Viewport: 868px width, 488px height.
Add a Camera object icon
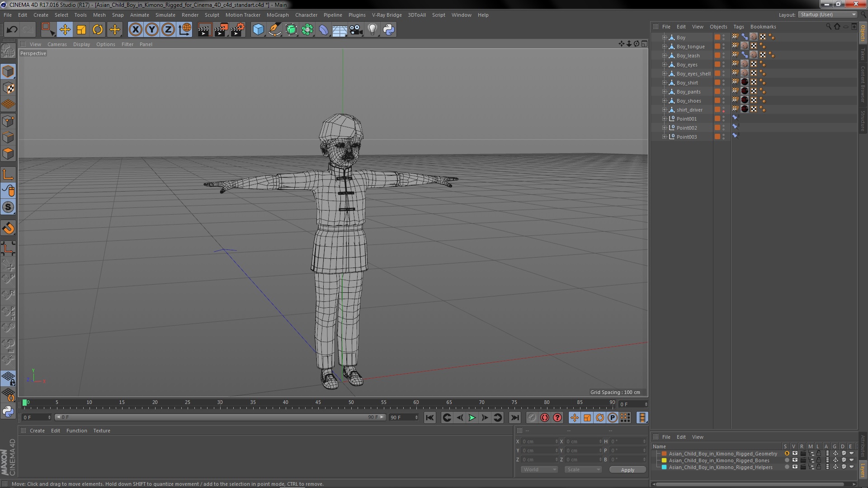pyautogui.click(x=356, y=30)
